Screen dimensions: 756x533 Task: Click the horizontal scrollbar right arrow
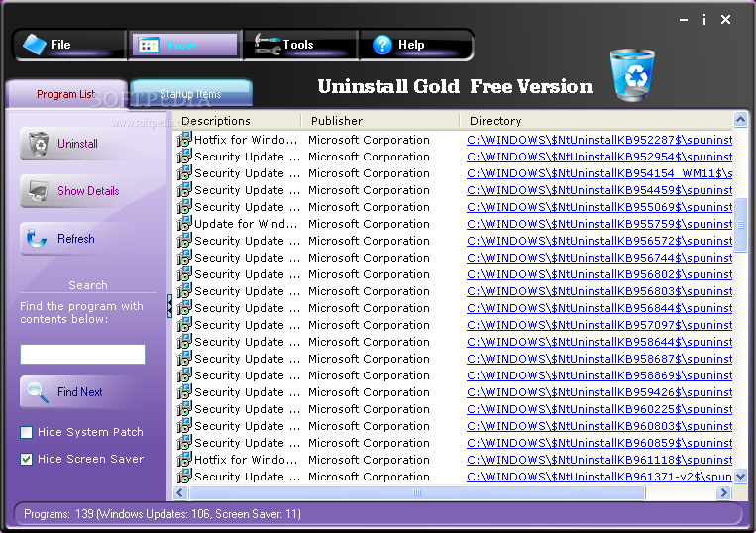723,493
